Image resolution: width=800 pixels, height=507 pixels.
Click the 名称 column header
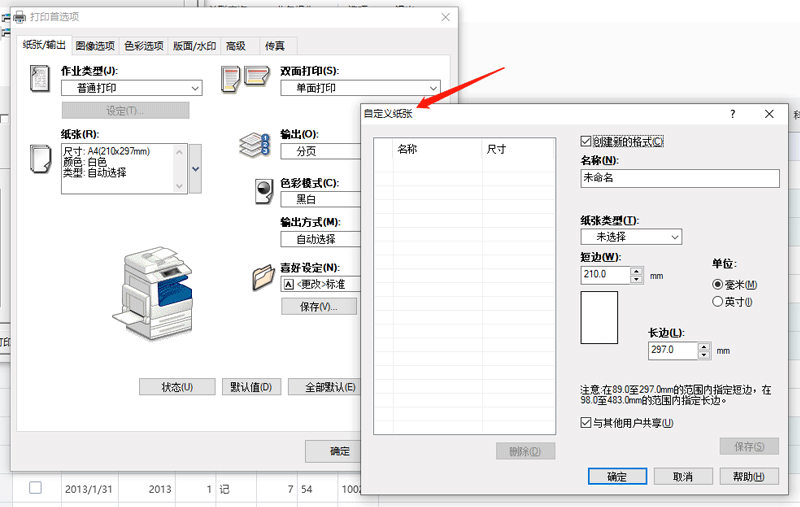[437, 149]
